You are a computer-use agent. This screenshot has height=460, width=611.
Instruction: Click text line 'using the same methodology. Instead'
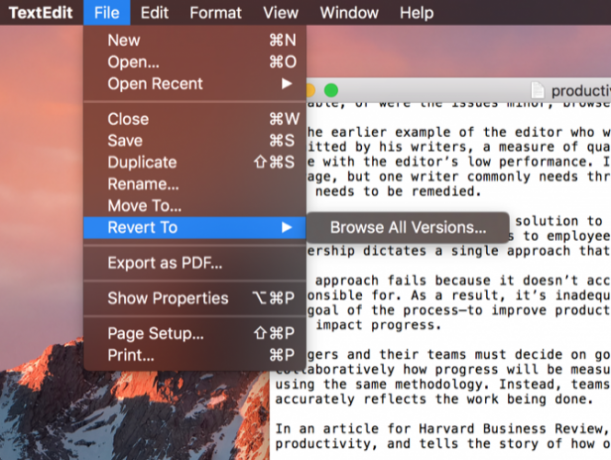(x=443, y=384)
